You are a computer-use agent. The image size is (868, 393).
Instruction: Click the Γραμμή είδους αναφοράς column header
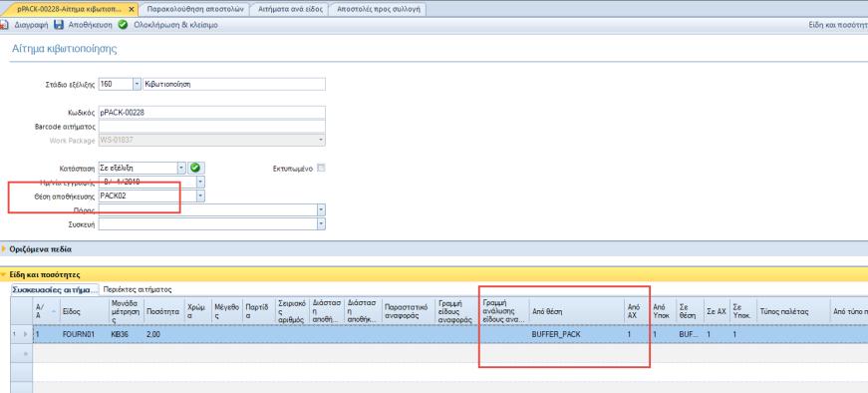(456, 311)
